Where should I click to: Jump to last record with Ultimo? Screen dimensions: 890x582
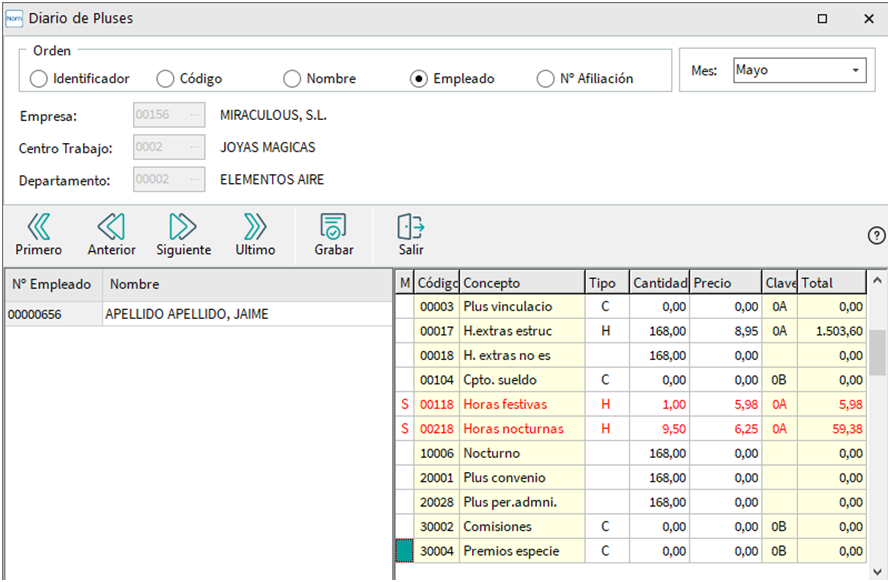tap(255, 227)
